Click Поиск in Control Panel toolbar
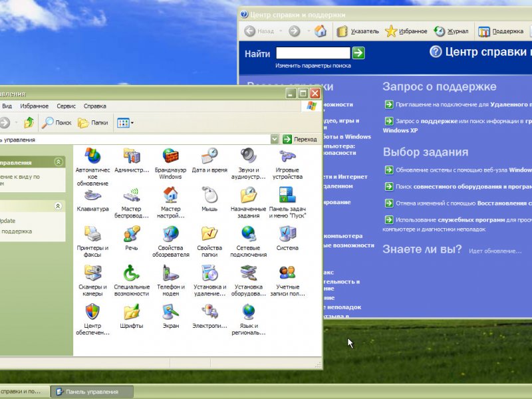Image resolution: width=532 pixels, height=399 pixels. point(57,122)
